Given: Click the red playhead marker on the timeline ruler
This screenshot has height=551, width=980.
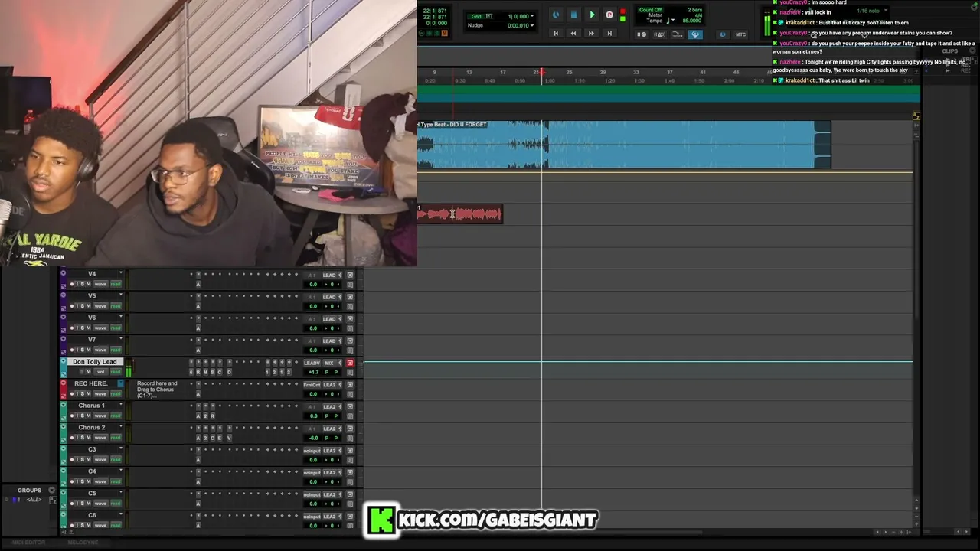Looking at the screenshot, I should 542,73.
